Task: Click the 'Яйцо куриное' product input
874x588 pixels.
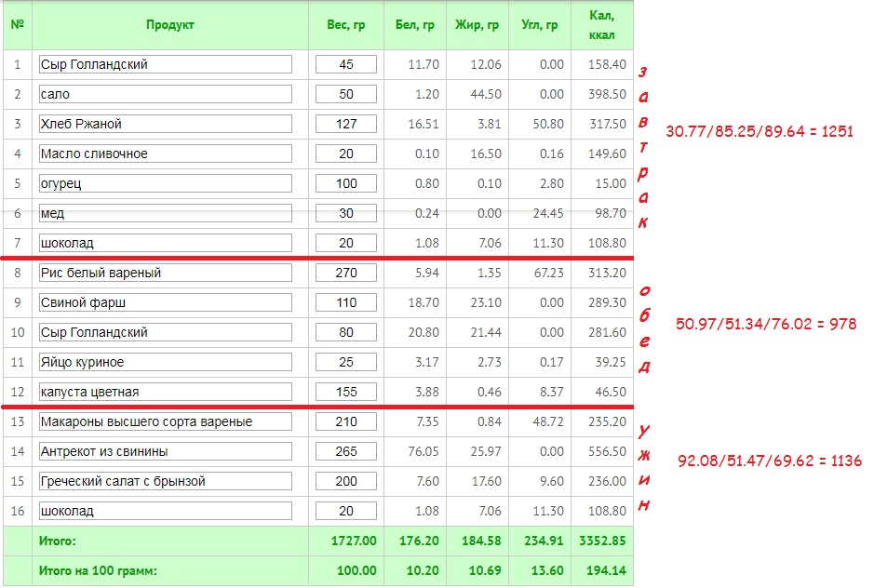Action: [x=166, y=362]
